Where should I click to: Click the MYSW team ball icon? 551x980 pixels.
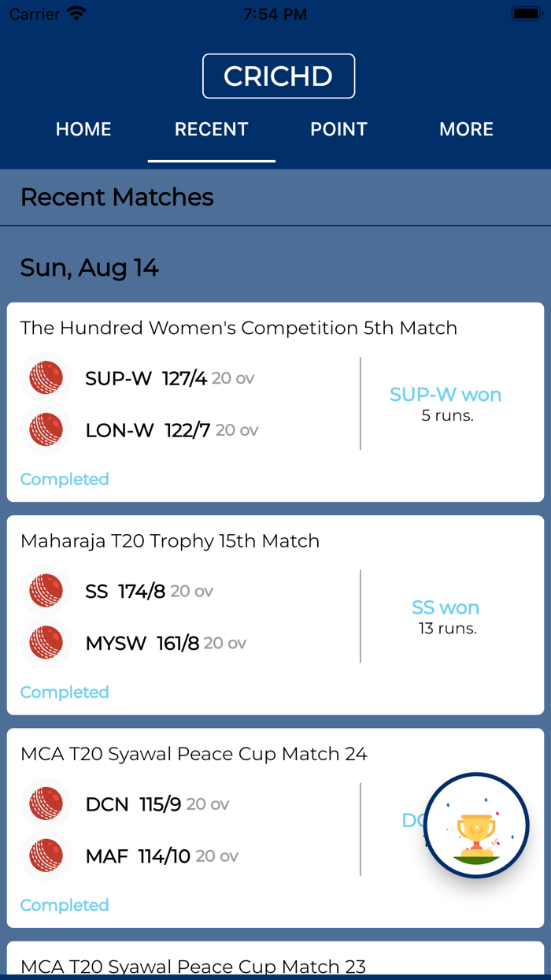point(45,643)
